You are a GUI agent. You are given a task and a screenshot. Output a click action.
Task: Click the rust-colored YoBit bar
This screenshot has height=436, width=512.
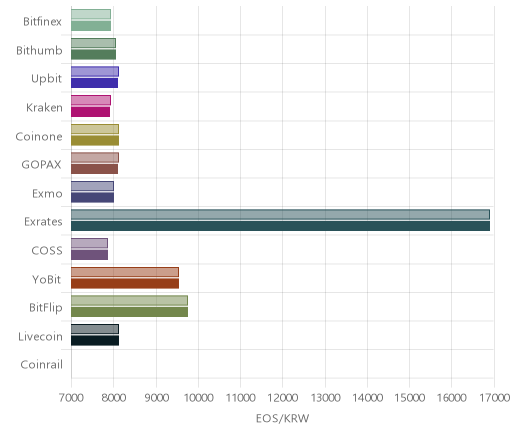(125, 284)
